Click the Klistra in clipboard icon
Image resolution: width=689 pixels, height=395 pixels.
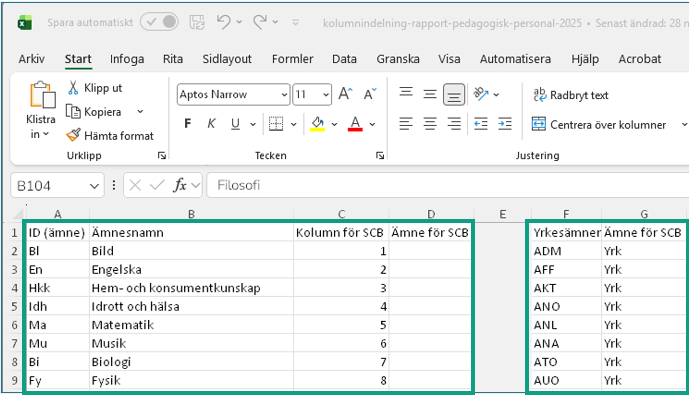pyautogui.click(x=42, y=94)
